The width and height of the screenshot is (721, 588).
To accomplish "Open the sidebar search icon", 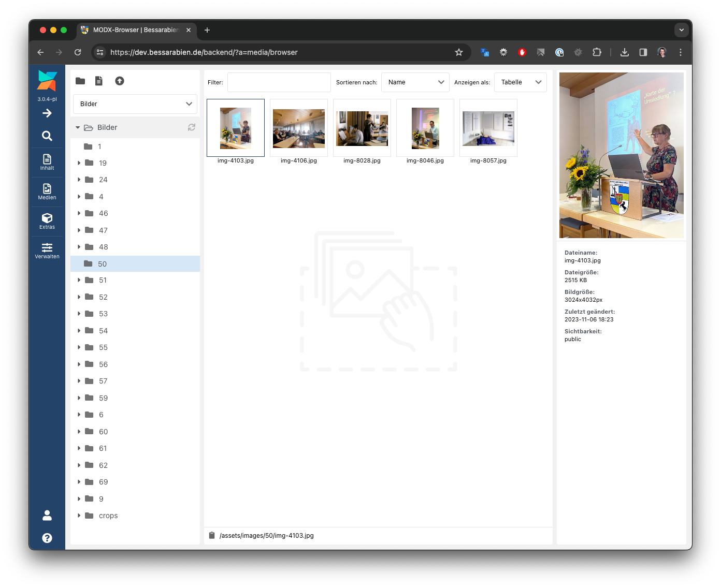I will pos(47,136).
